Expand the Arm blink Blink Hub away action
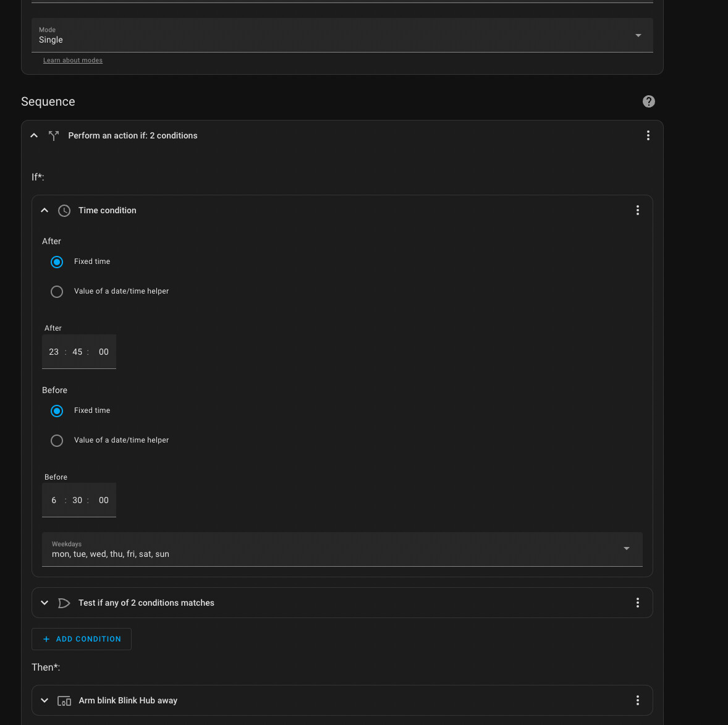 [x=44, y=700]
